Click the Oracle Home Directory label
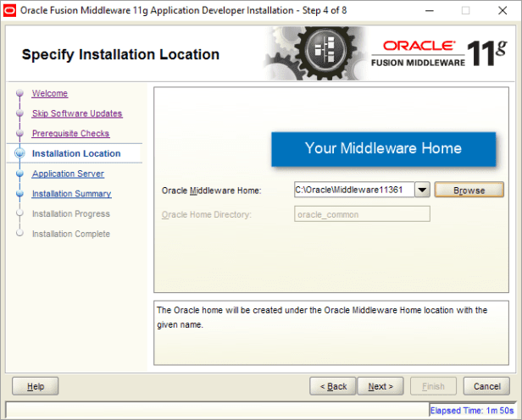The width and height of the screenshot is (522, 420). click(207, 215)
